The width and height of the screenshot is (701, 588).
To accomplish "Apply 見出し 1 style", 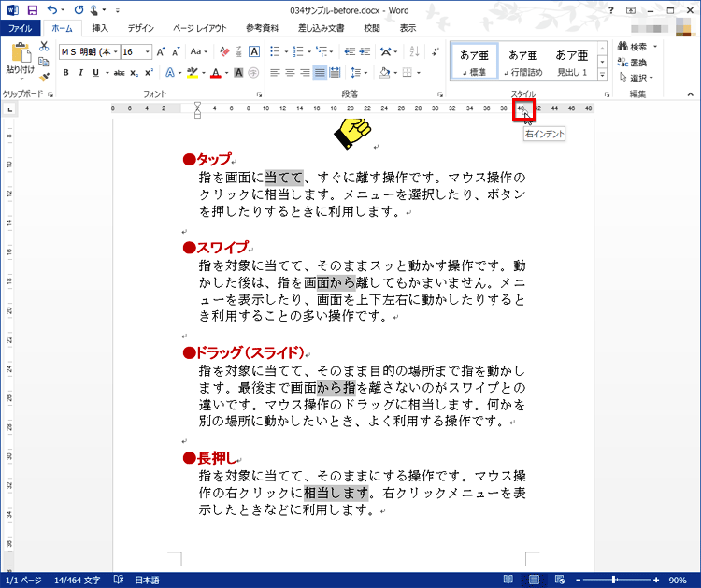I will (x=572, y=62).
